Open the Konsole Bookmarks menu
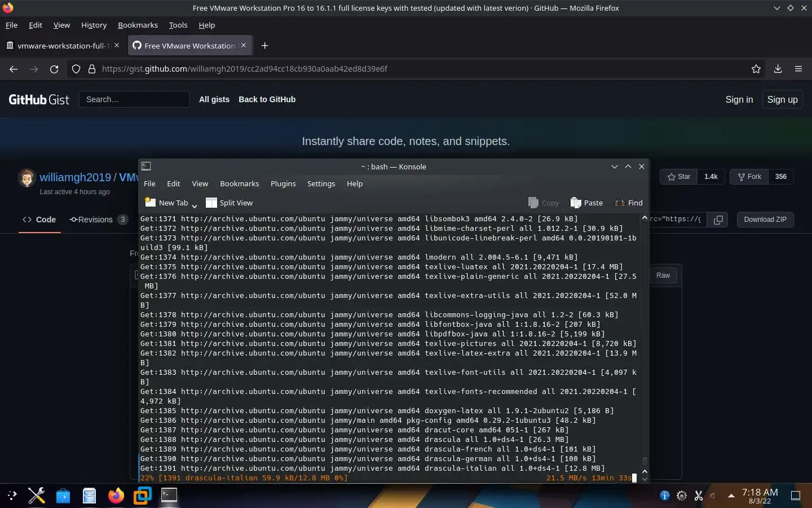The width and height of the screenshot is (812, 508). 239,183
